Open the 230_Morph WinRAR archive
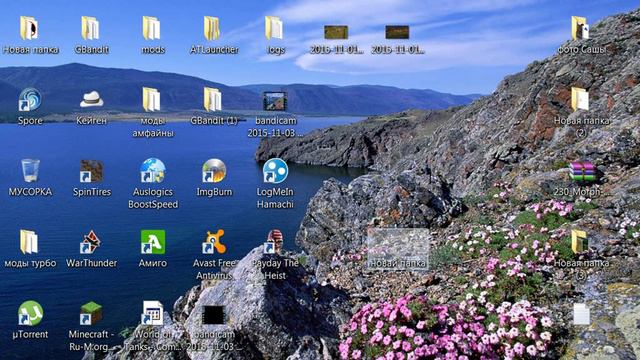This screenshot has height=360, width=640. (582, 171)
